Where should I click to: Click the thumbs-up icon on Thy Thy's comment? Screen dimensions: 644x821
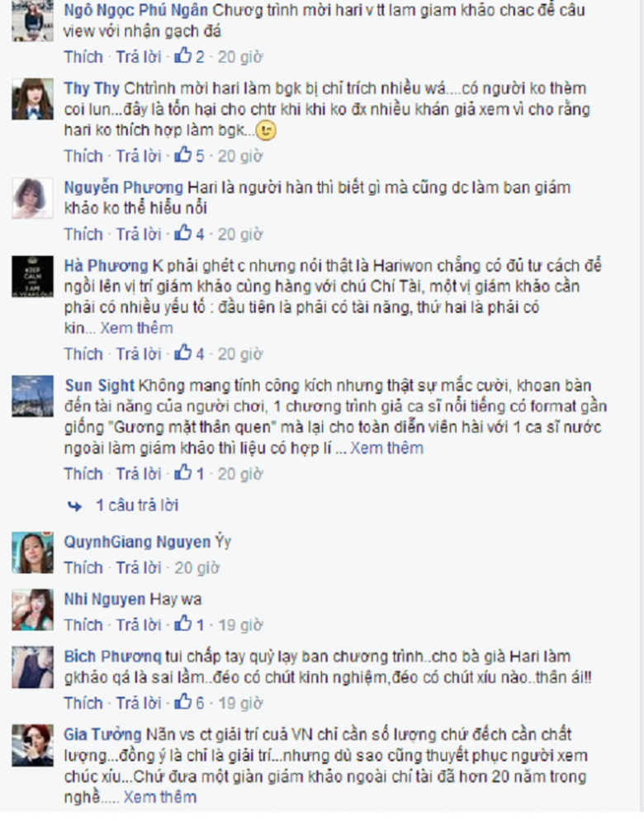182,154
